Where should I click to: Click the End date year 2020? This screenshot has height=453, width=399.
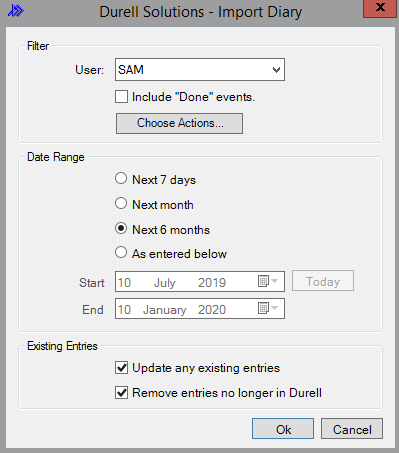212,310
